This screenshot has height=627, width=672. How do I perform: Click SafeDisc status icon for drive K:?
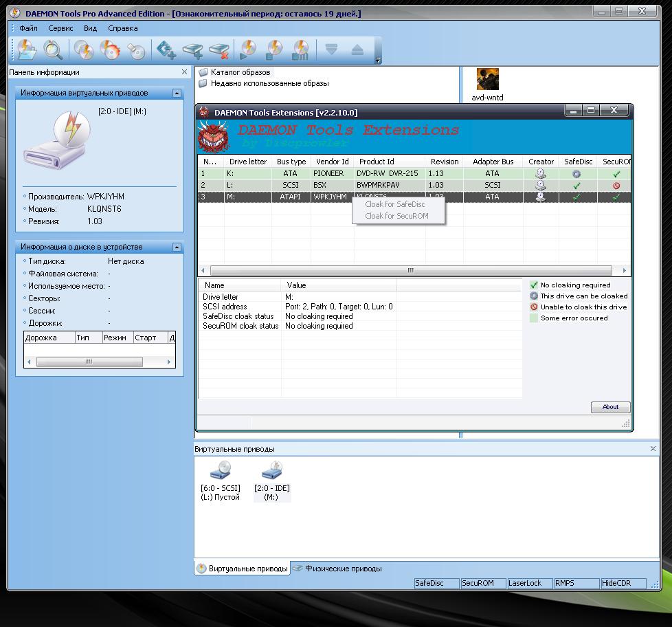point(576,174)
